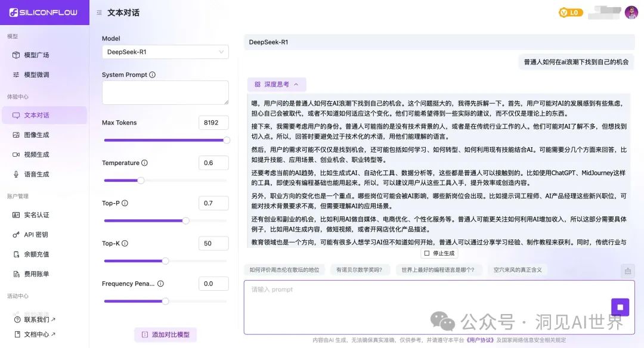
Task: Click the 用户协议 link in footer
Action: (x=480, y=340)
